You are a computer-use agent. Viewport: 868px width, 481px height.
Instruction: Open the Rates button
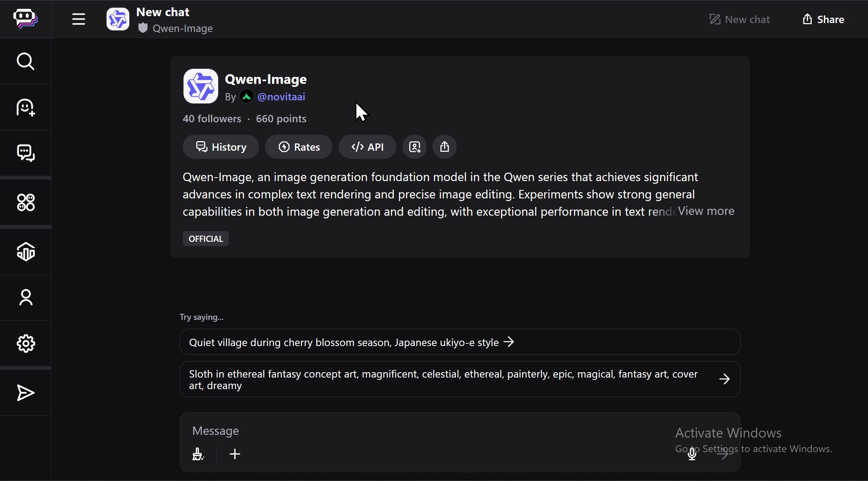point(299,147)
